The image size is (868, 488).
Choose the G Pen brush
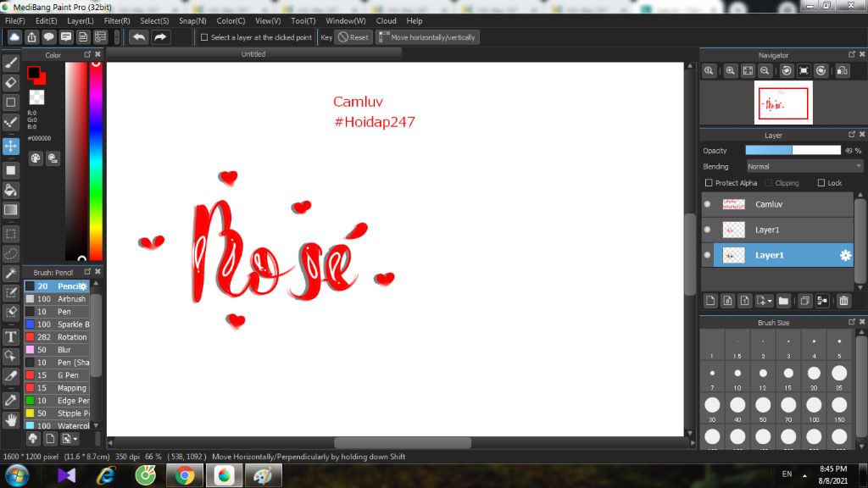tap(57, 375)
